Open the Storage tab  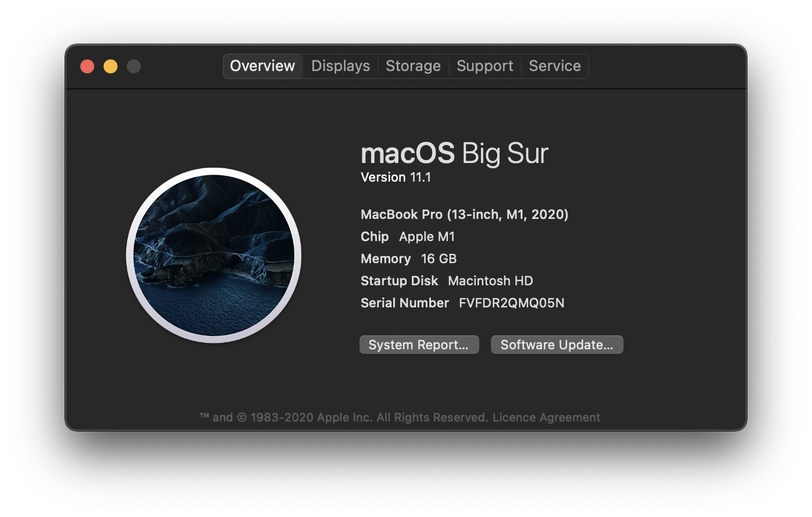(413, 66)
